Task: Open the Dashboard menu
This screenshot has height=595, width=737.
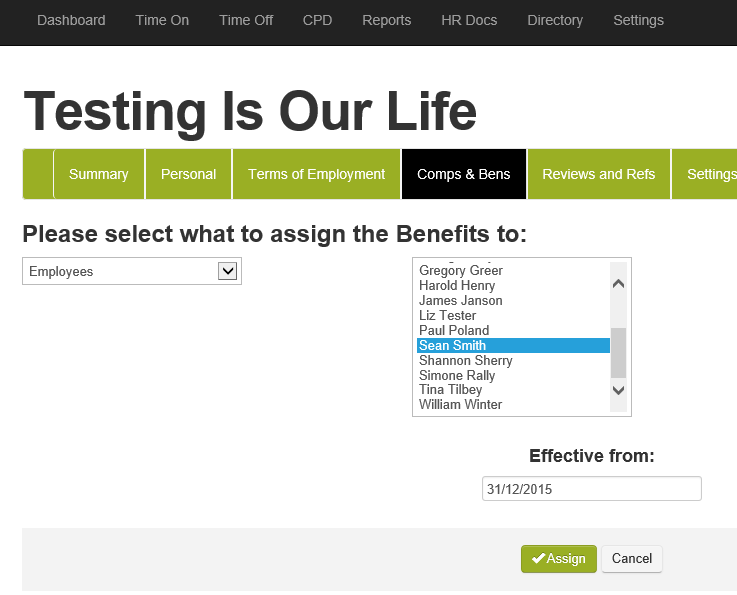Action: 71,20
